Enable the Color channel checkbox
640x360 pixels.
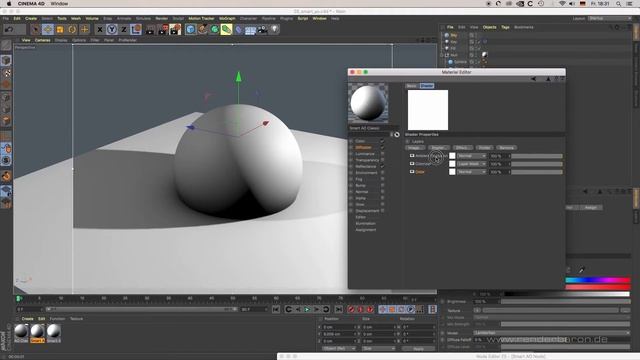coord(382,141)
